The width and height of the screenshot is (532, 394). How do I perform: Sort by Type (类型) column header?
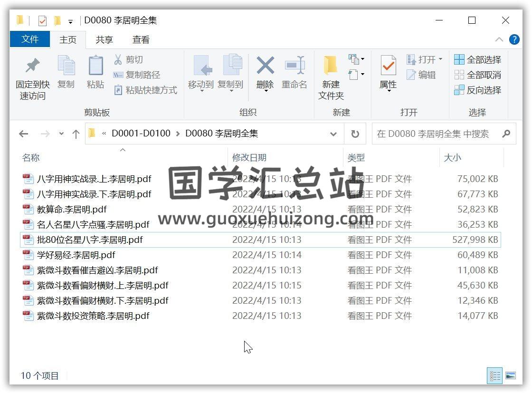point(356,158)
